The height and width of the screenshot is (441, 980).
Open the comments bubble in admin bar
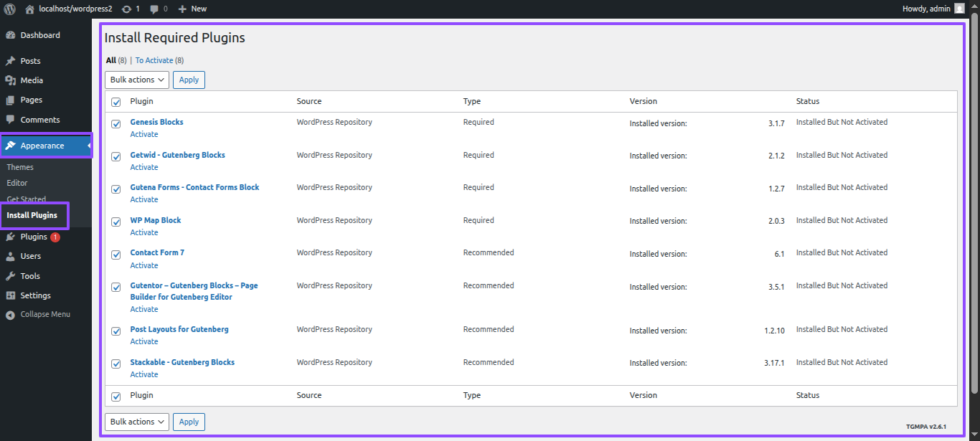point(154,9)
